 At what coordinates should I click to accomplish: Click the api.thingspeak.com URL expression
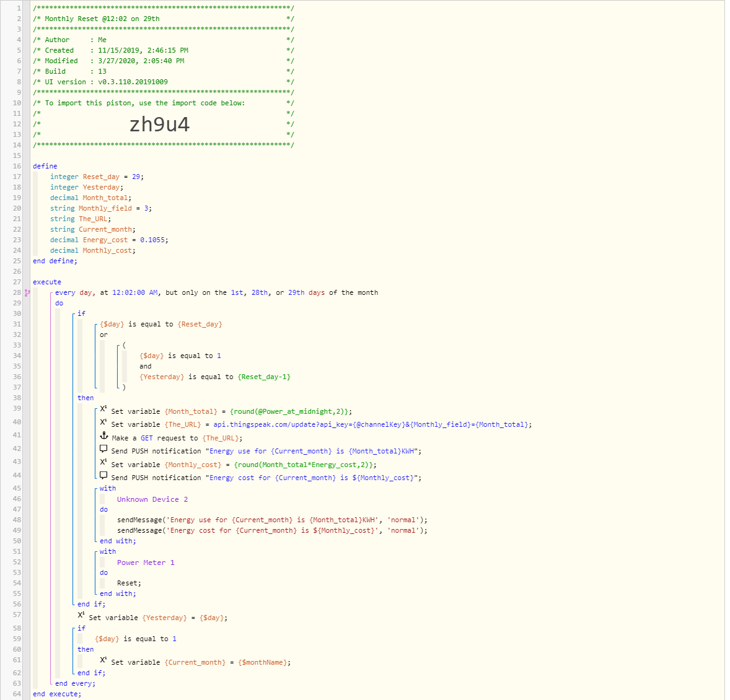click(372, 425)
